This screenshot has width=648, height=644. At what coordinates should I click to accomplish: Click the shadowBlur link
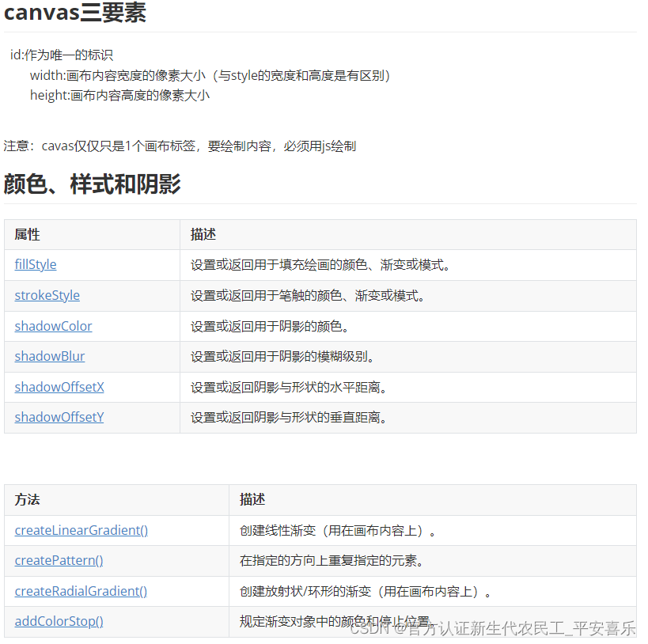point(50,356)
